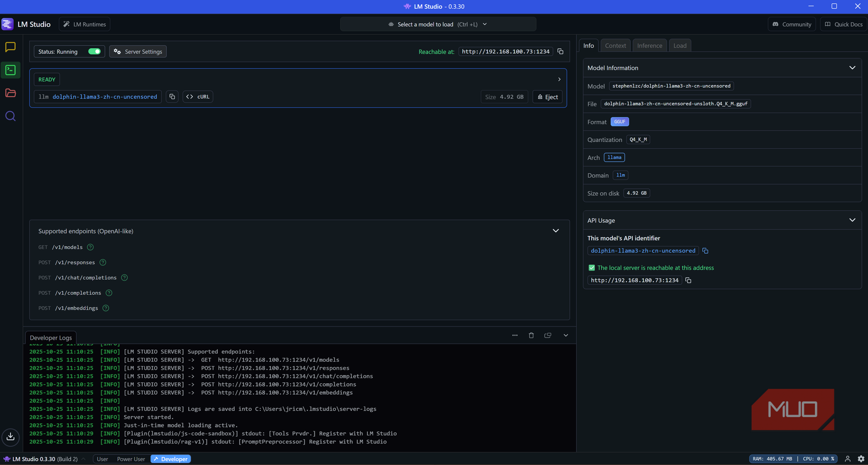This screenshot has height=465, width=868.
Task: Click the GGUF format badge
Action: [620, 122]
